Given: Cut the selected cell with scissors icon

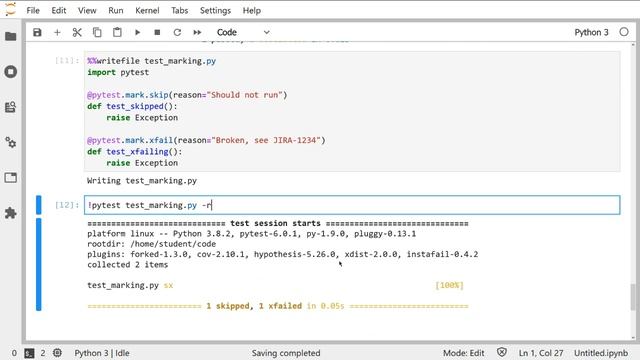Looking at the screenshot, I should [x=77, y=32].
